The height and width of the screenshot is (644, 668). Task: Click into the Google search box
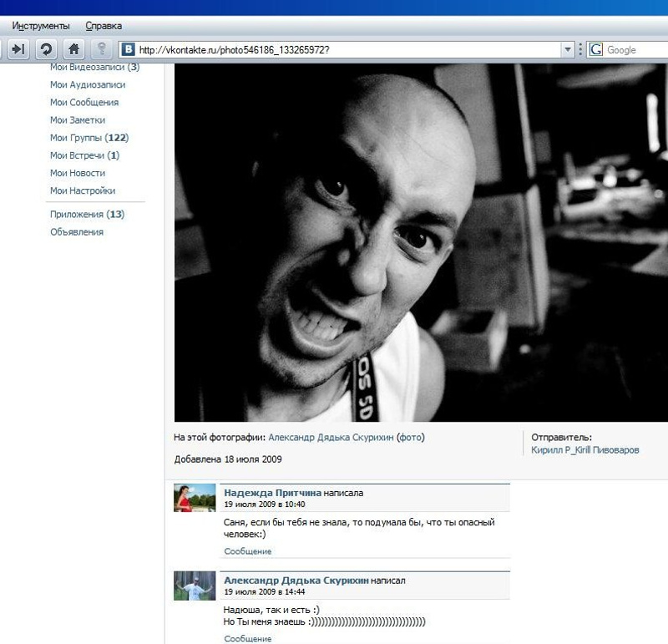coord(635,50)
